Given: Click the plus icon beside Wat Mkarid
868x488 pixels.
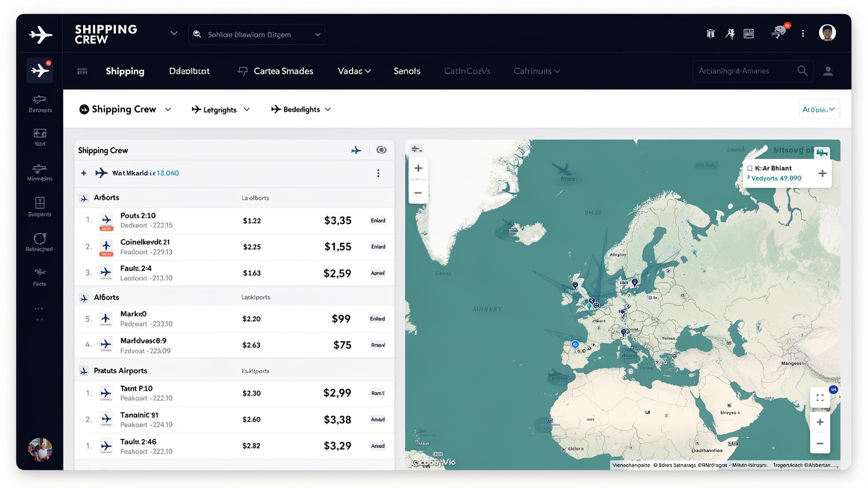Looking at the screenshot, I should point(84,173).
